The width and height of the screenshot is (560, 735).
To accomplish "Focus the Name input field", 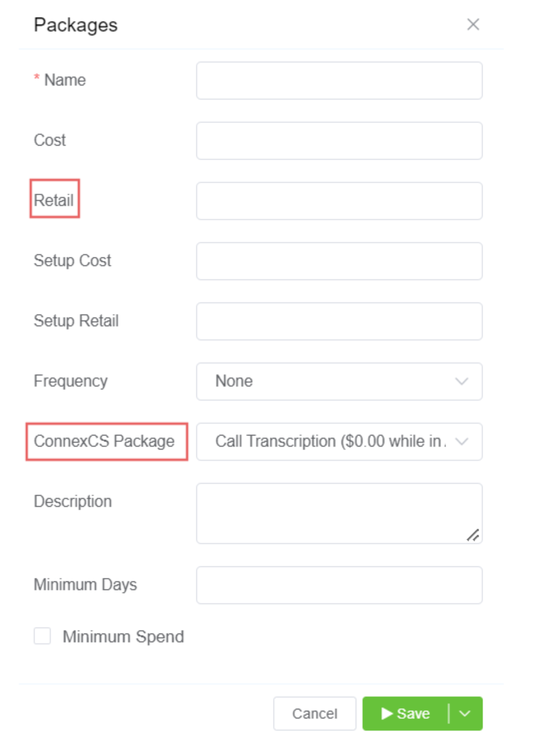I will [339, 81].
